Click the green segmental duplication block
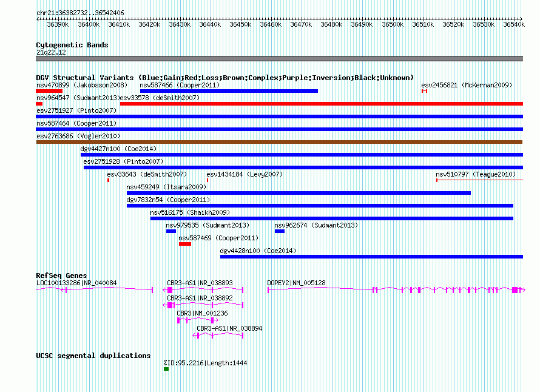540x392 pixels. tap(166, 369)
